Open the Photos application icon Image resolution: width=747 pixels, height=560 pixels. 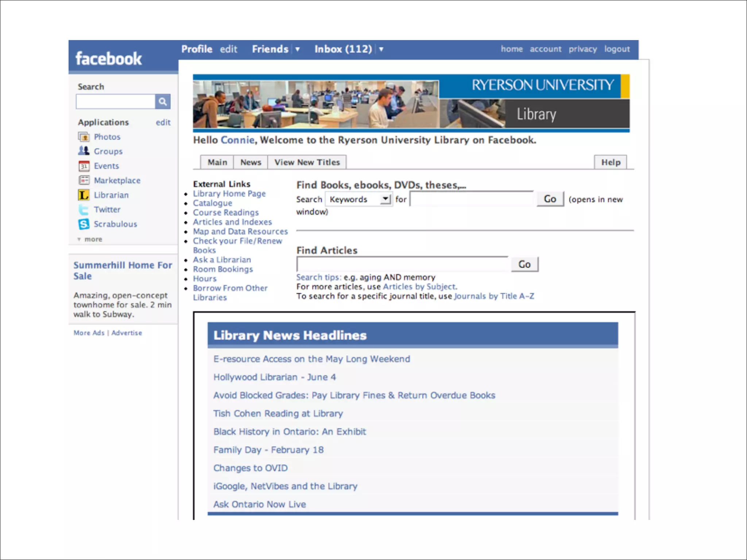point(84,137)
